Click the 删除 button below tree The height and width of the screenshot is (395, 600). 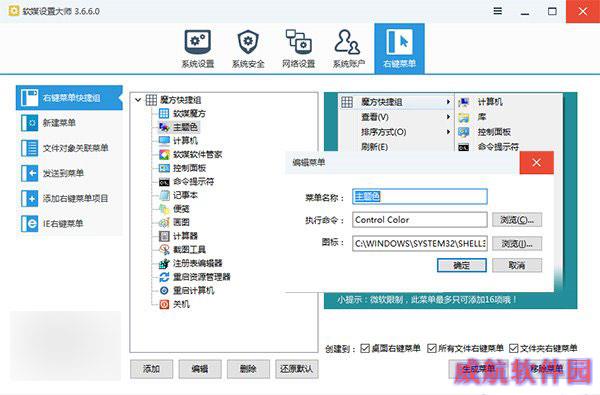(248, 369)
